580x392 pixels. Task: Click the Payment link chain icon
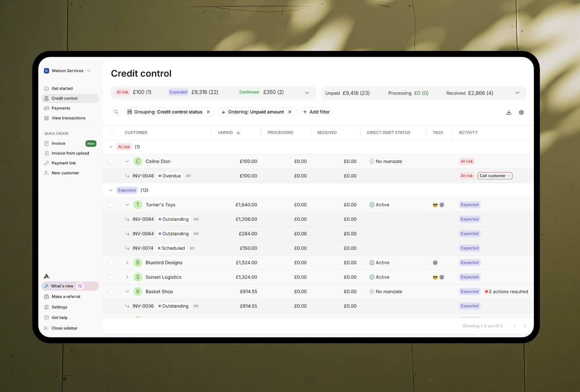46,163
